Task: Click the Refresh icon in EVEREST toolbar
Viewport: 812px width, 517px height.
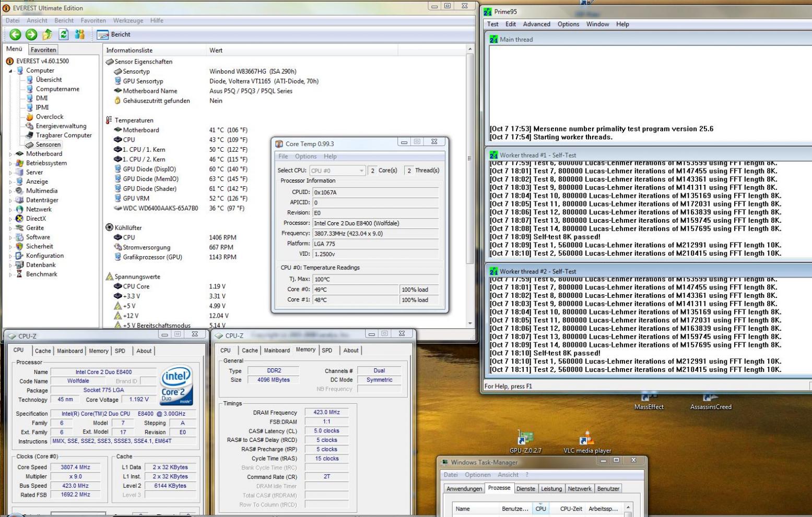Action: [x=64, y=34]
